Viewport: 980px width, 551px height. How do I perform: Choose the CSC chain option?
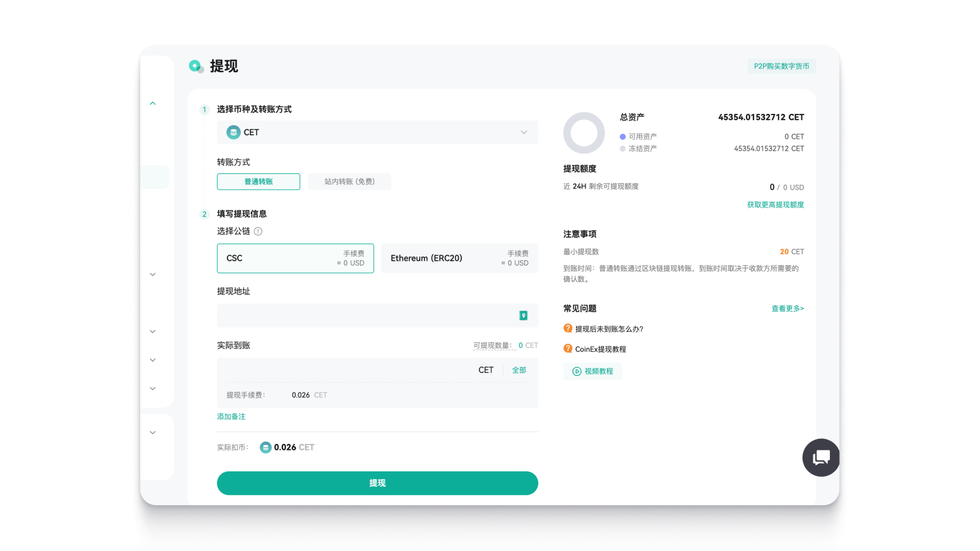295,258
